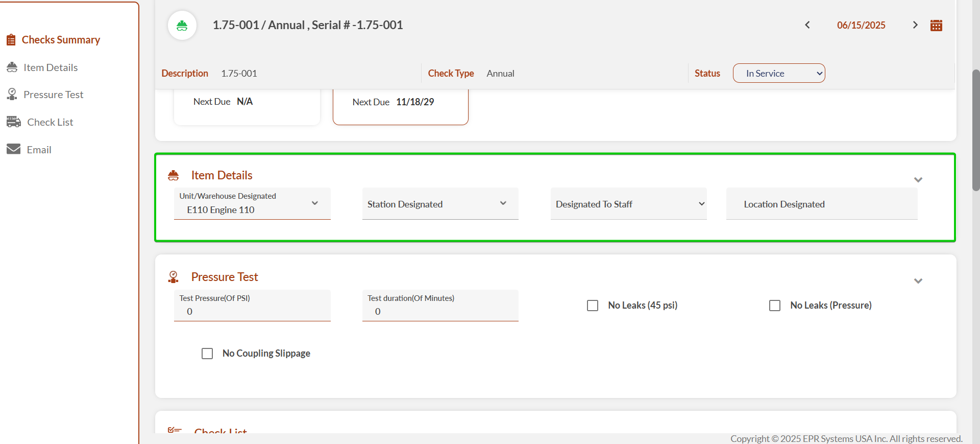Go to previous date with left arrow
This screenshot has width=980, height=444.
(x=807, y=25)
